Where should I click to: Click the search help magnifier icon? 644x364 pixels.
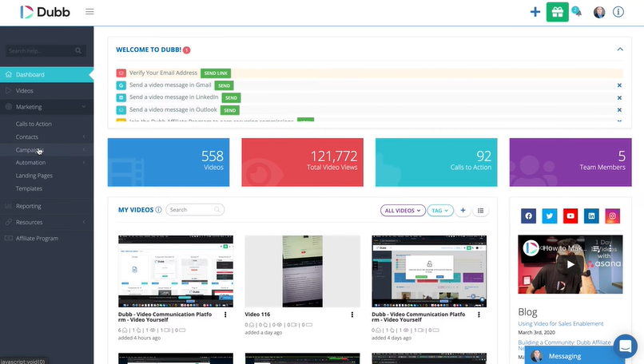click(78, 51)
